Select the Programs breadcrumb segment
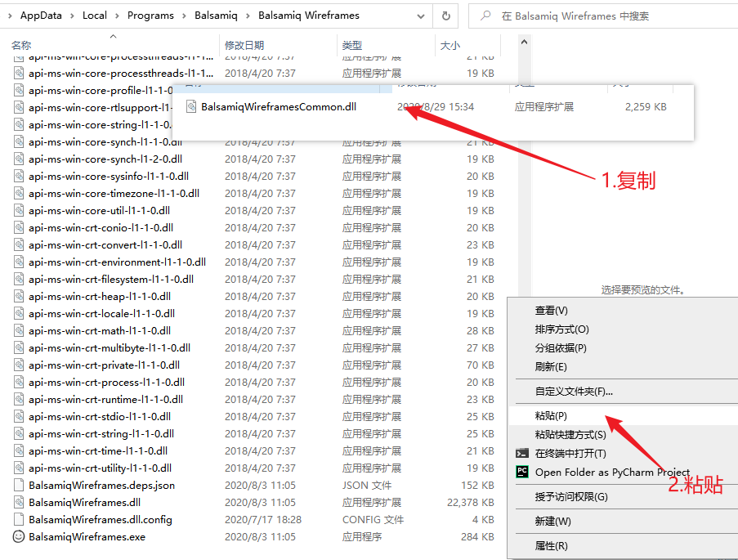This screenshot has height=560, width=738. [x=150, y=16]
